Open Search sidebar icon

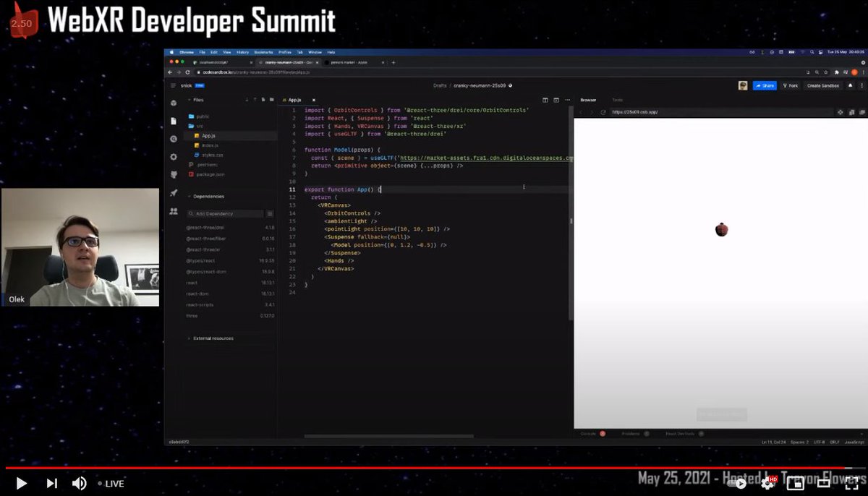click(174, 139)
